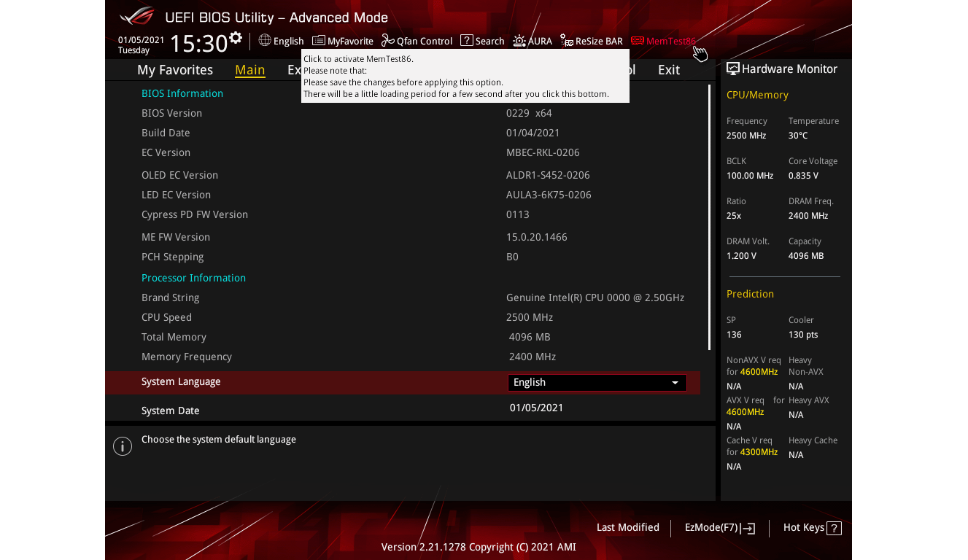Click the Core Voltage value 0.835 V
Screen dimensions: 968x560
click(x=803, y=176)
